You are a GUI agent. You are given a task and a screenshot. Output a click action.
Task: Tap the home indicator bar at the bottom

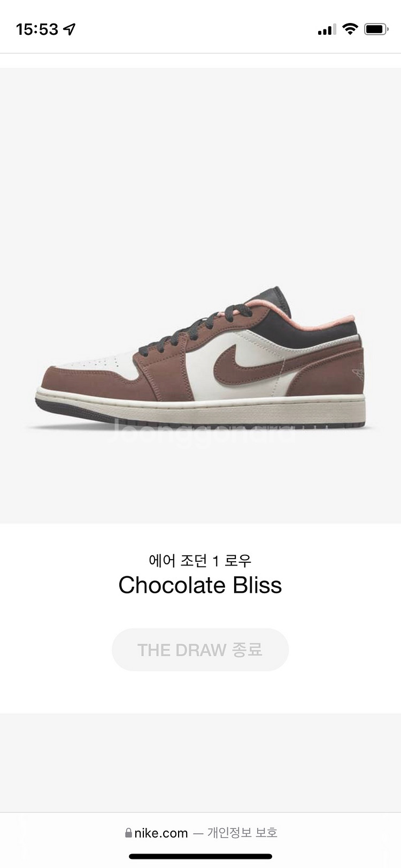(x=200, y=857)
